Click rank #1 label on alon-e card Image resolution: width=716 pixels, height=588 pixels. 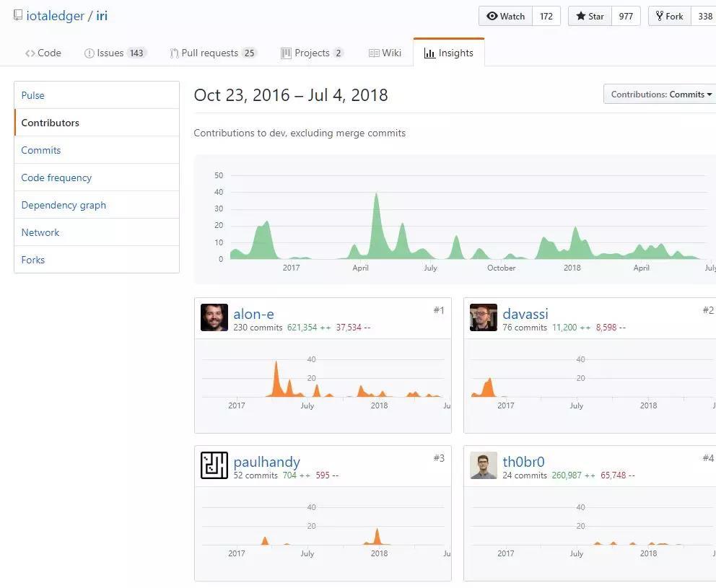click(439, 310)
